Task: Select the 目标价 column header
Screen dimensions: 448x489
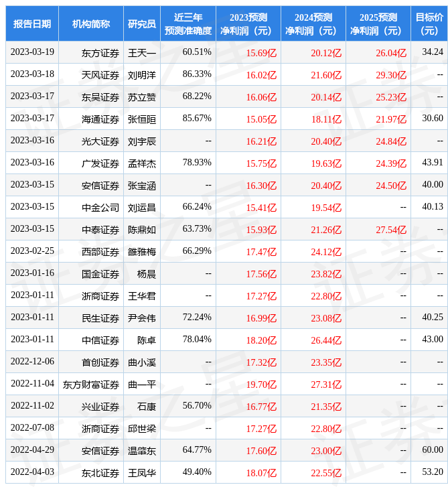Action: tap(429, 24)
